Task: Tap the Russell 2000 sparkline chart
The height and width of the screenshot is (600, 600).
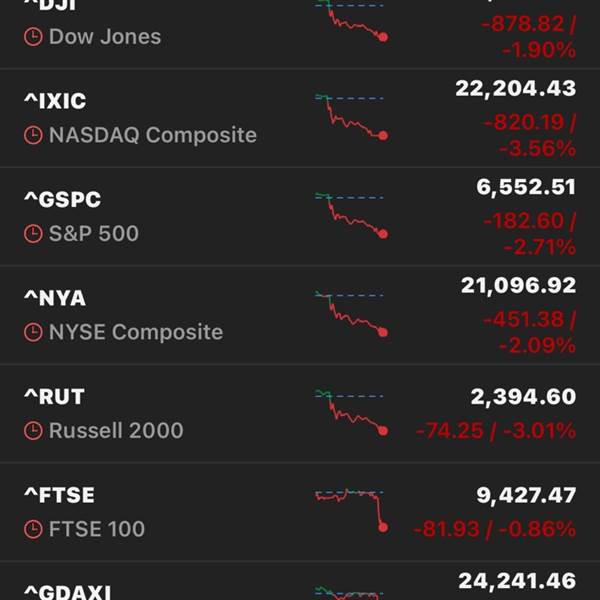Action: tap(351, 412)
